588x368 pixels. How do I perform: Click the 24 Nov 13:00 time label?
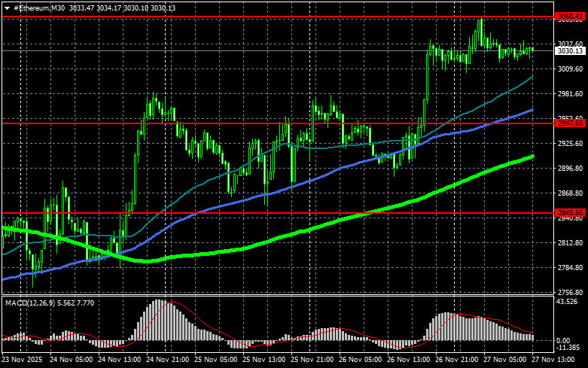click(119, 360)
